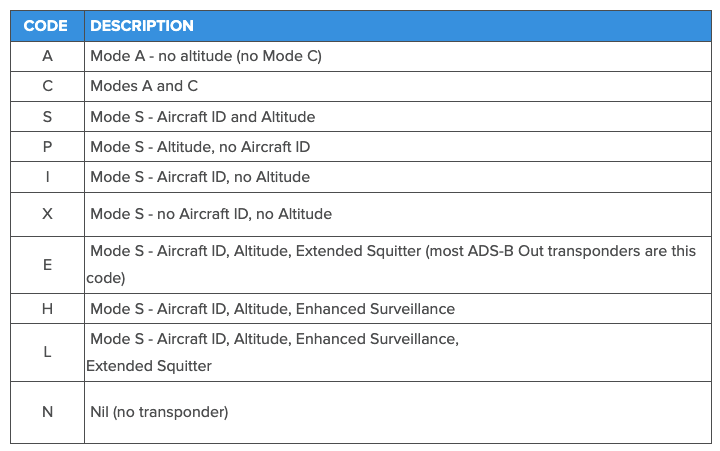Select code S cell
Viewport: 720px width, 451px height.
[47, 116]
